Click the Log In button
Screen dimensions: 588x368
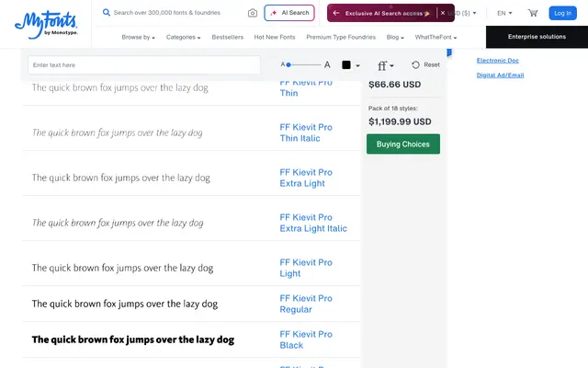pos(562,13)
